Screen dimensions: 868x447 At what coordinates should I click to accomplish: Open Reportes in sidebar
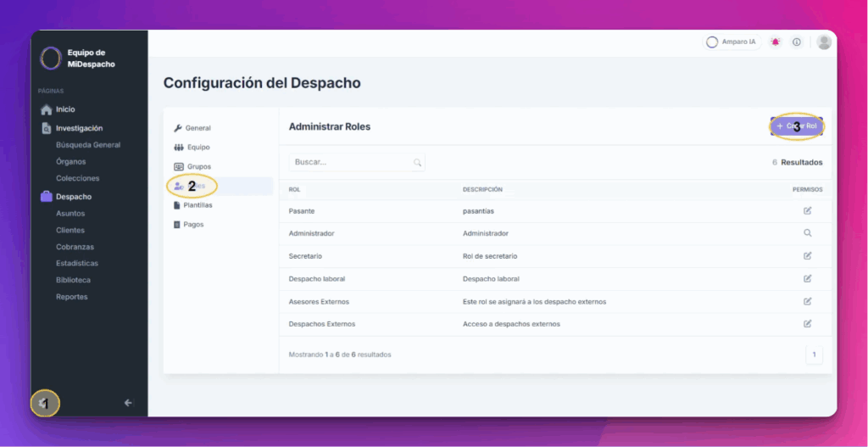point(72,296)
